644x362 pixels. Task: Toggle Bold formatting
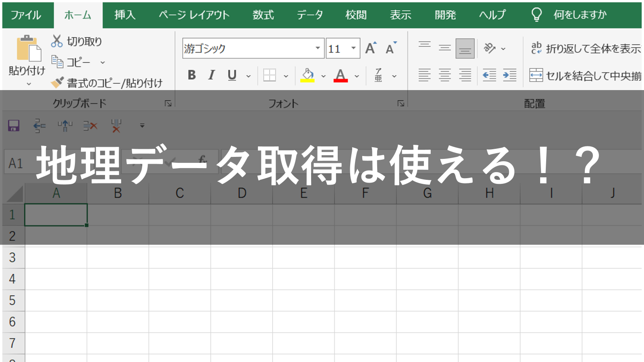[192, 75]
